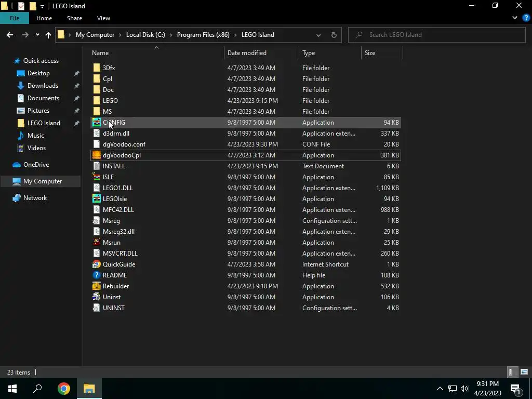Sort files by the Type column
Viewport: 532px width, 399px height.
pyautogui.click(x=309, y=53)
